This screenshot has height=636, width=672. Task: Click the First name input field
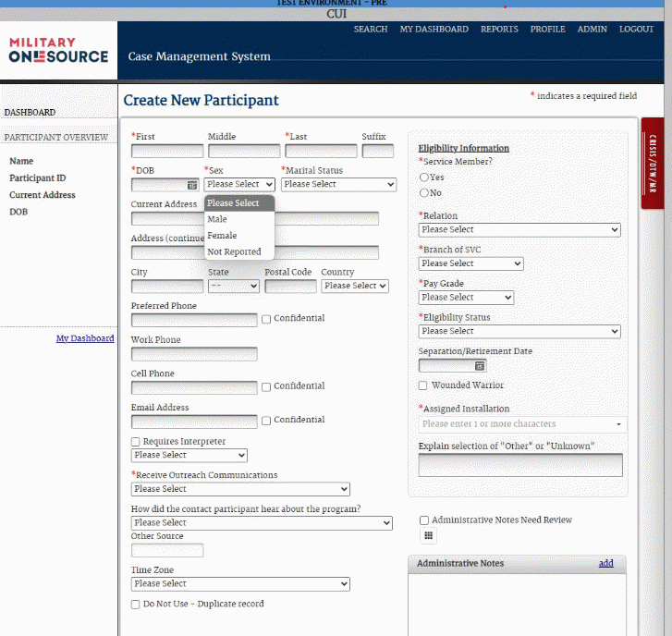point(167,151)
